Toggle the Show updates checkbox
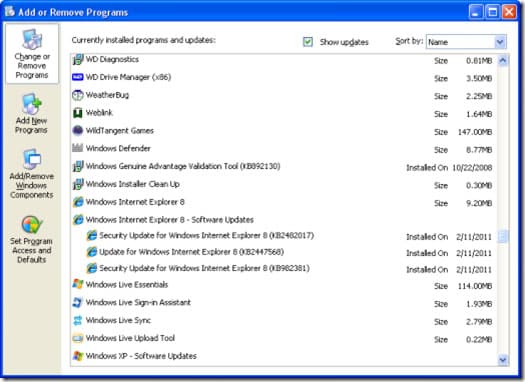This screenshot has width=525, height=382. (308, 42)
